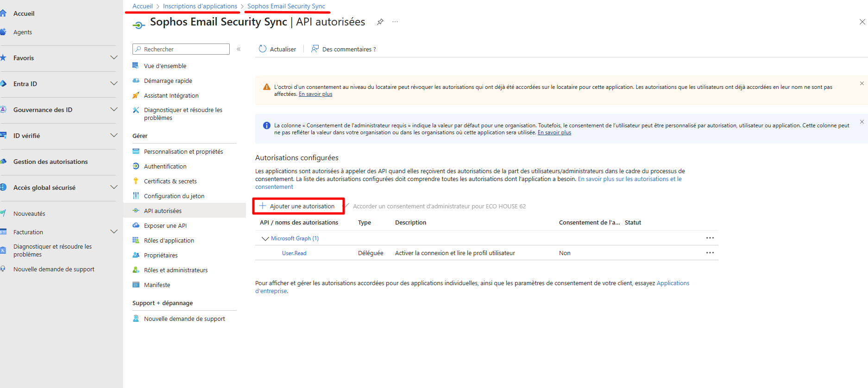Go to Accueil breadcrumb link
868x388 pixels.
click(x=142, y=6)
